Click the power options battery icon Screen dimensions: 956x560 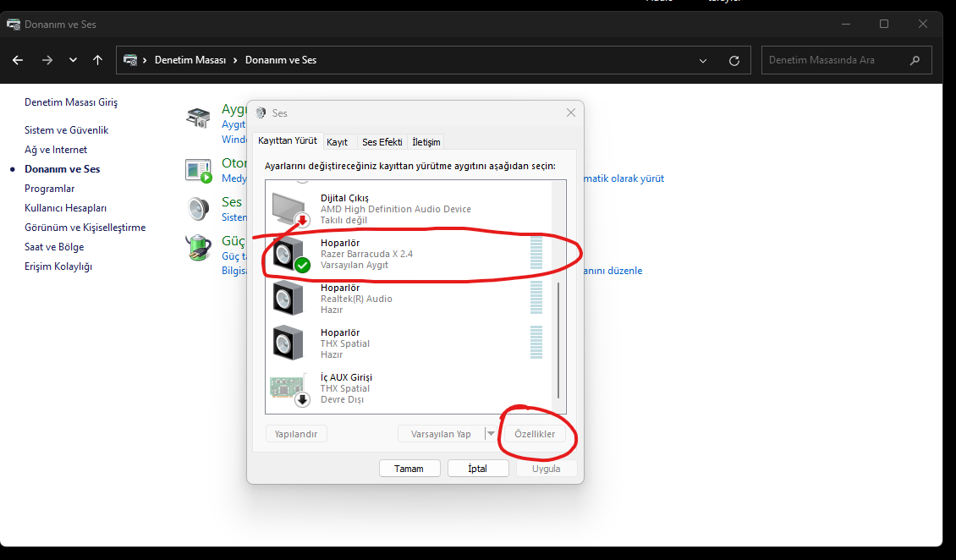coord(198,247)
